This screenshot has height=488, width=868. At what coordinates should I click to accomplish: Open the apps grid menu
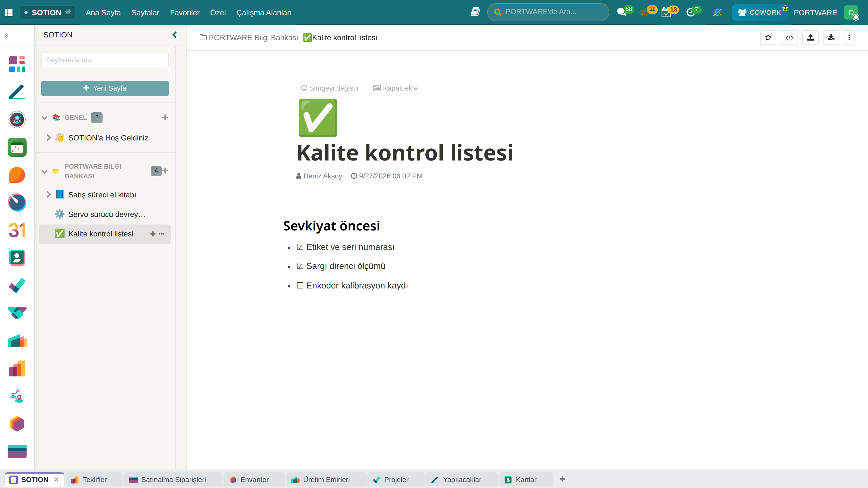pos(9,12)
